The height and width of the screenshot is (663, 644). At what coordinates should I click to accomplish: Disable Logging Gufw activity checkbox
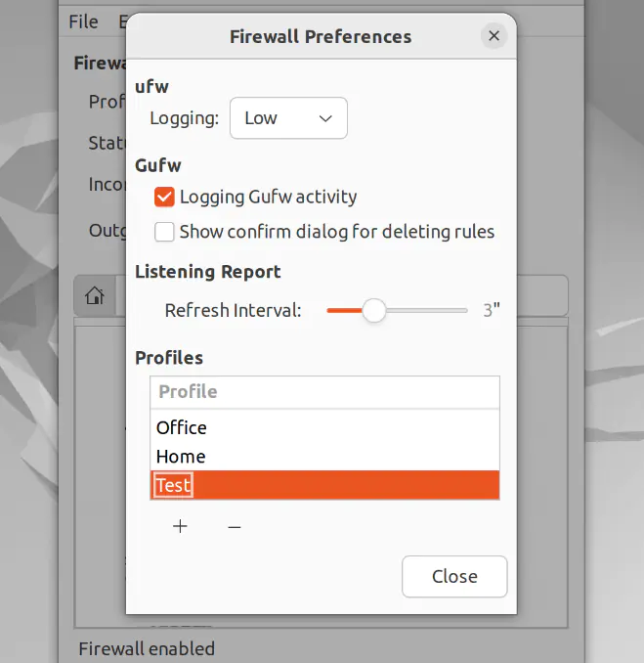tap(164, 197)
